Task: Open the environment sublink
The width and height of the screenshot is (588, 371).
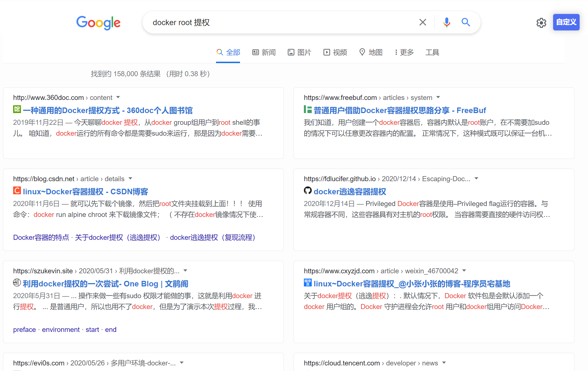Action: click(61, 330)
